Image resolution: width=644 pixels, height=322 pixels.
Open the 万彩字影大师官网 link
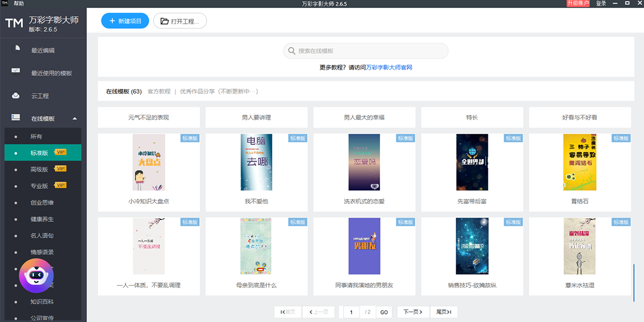(389, 68)
